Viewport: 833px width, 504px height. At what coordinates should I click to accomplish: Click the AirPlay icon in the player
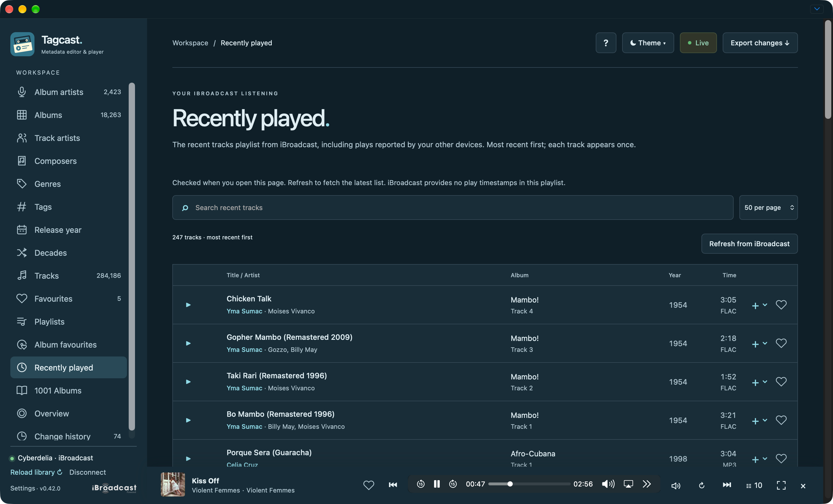pyautogui.click(x=628, y=484)
